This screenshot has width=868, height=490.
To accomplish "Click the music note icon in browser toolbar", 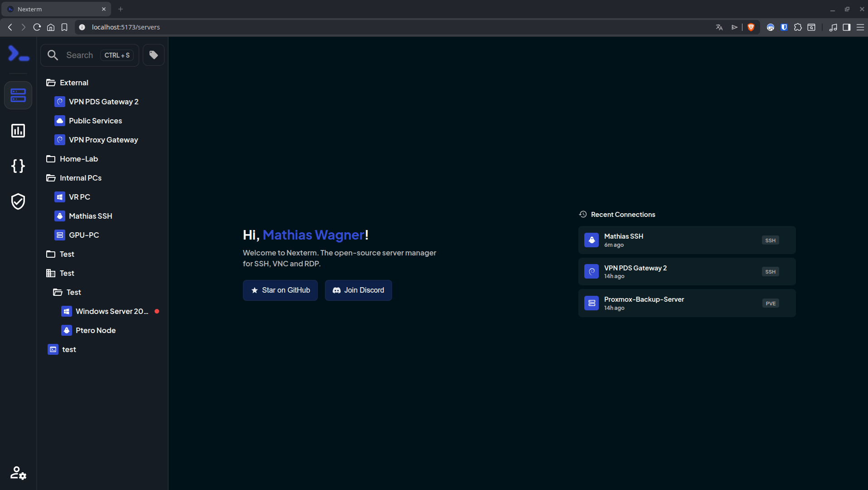I will click(833, 27).
